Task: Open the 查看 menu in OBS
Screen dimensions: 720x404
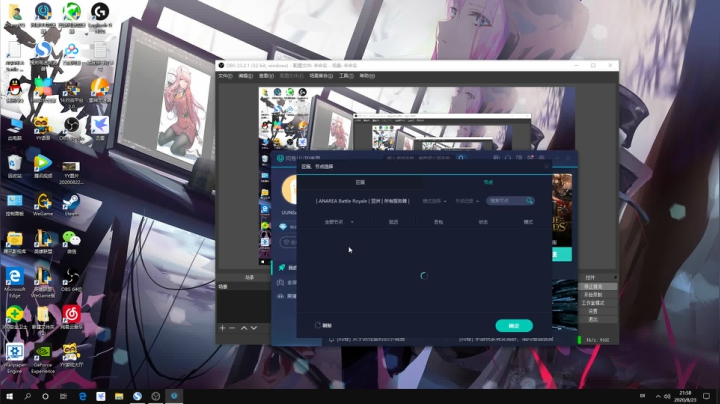Action: pos(266,76)
